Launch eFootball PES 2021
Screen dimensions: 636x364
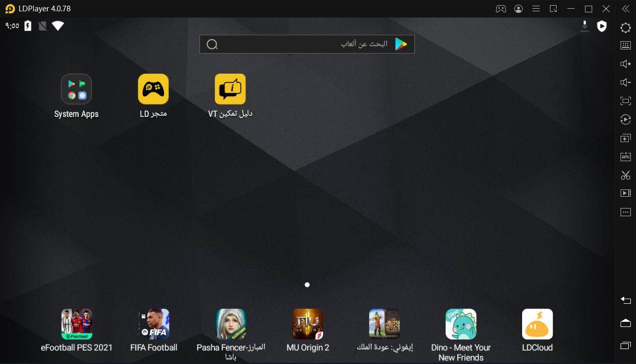[x=76, y=324]
